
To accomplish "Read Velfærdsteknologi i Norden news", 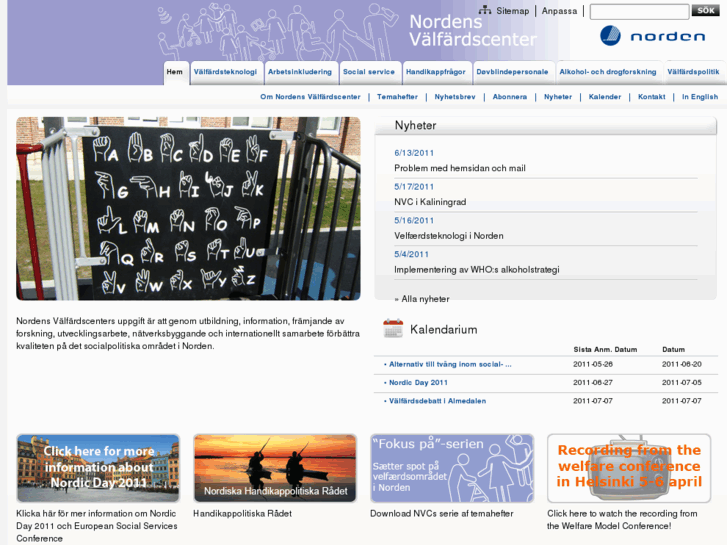I will (x=448, y=236).
